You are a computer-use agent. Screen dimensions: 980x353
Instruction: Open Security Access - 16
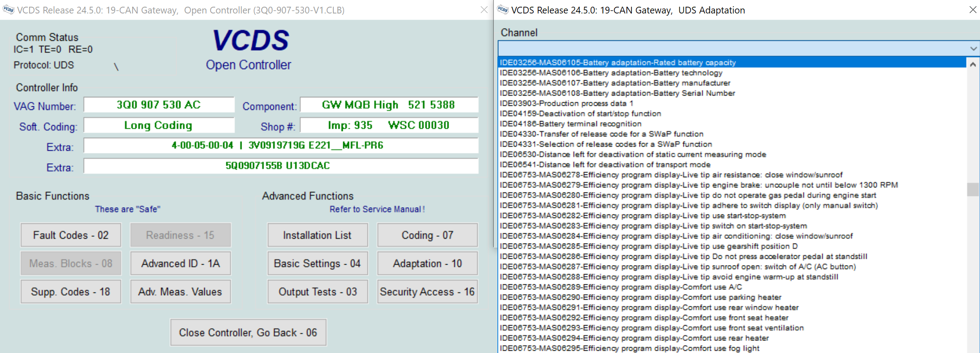427,292
